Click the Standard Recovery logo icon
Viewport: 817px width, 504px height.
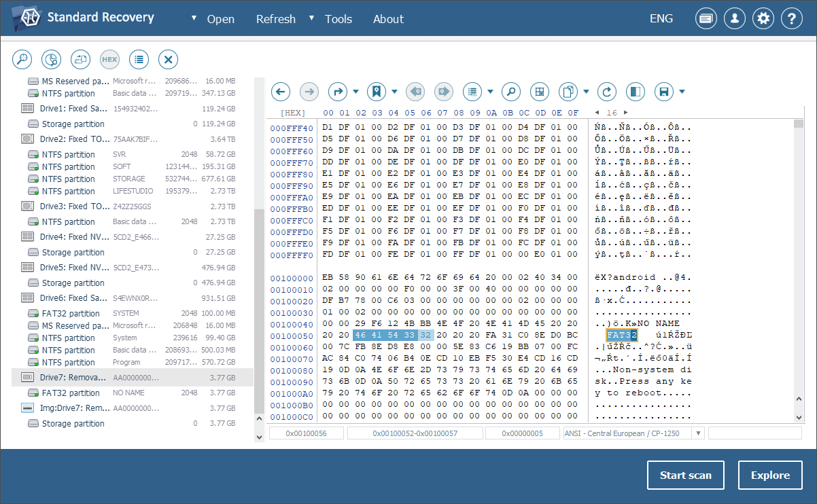click(25, 18)
